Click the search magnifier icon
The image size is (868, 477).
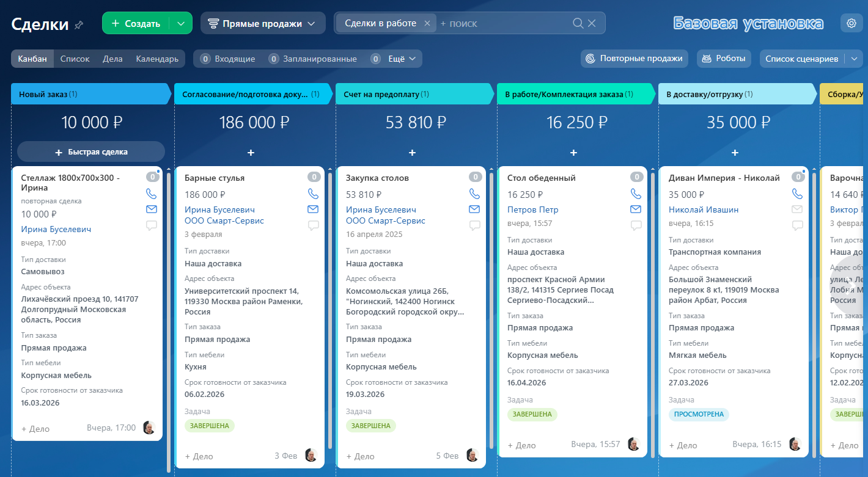point(578,23)
